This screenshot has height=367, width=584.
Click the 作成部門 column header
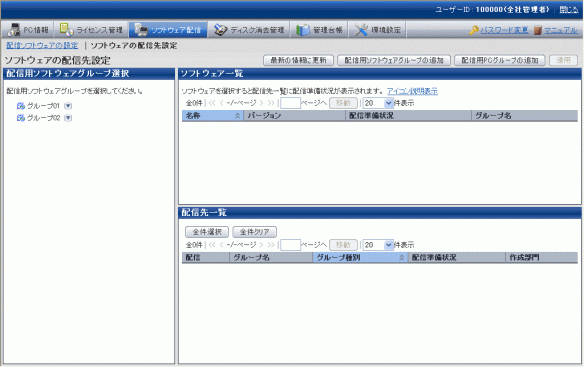tap(542, 257)
